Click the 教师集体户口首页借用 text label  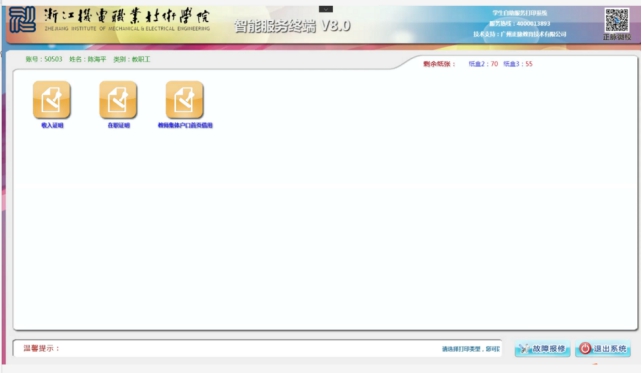point(185,125)
